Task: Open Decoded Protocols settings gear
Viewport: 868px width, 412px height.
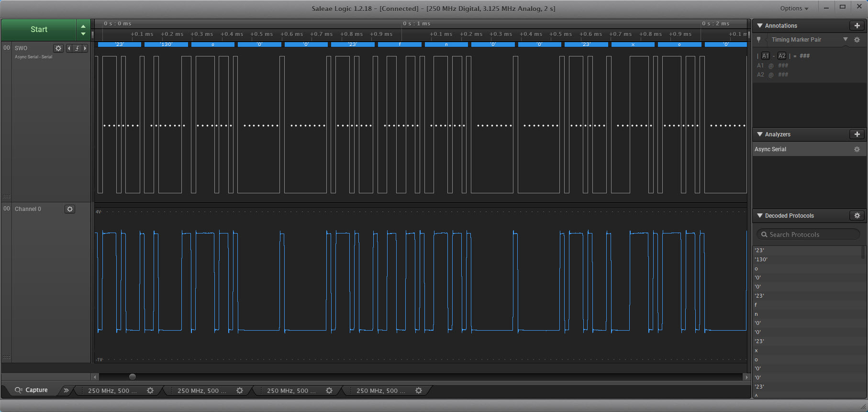Action: 857,216
